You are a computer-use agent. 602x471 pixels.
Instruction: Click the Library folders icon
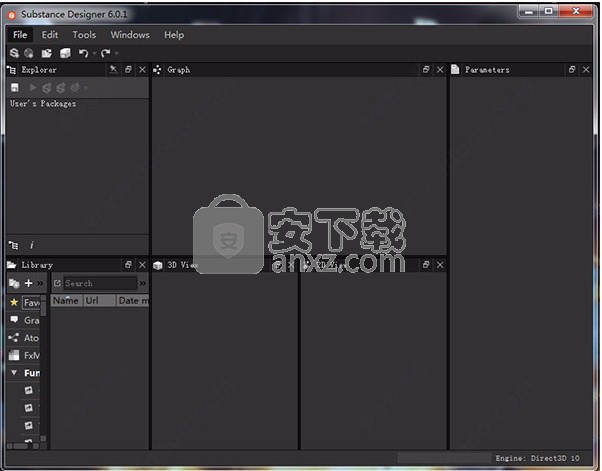pos(14,283)
